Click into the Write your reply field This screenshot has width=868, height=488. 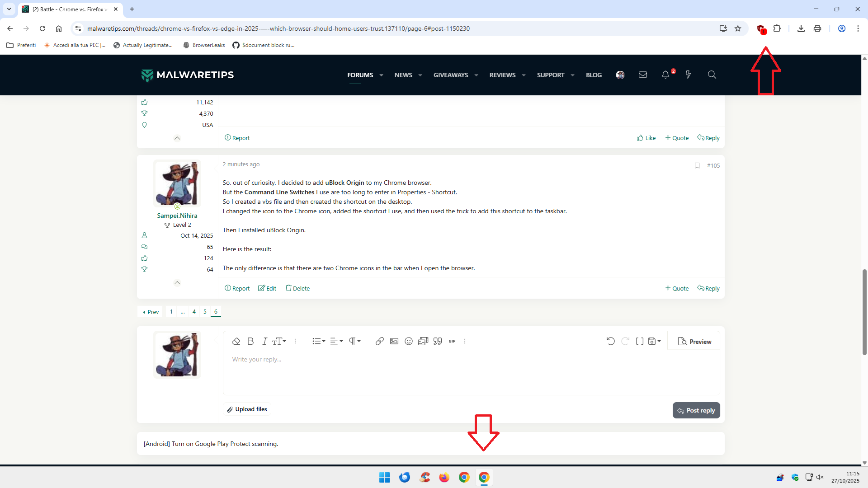click(x=471, y=373)
